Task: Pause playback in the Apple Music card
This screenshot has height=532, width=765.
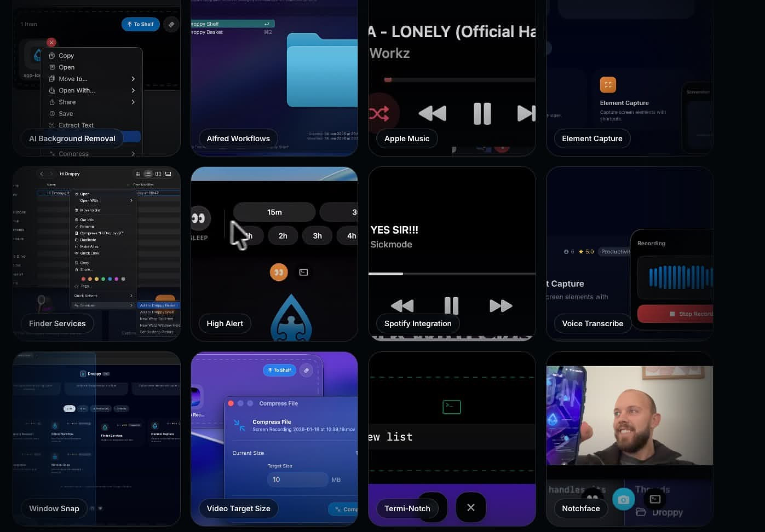Action: (482, 113)
